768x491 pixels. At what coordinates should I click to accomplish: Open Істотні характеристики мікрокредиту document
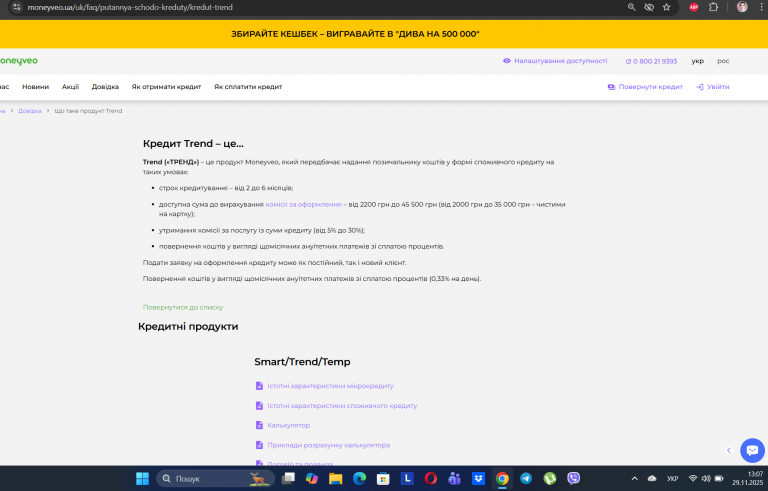coord(330,386)
